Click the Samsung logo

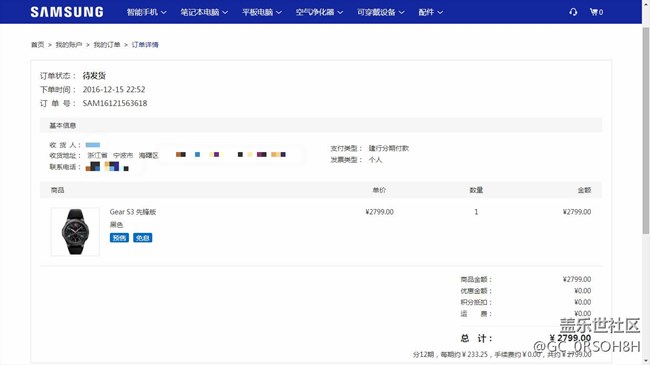tap(67, 12)
